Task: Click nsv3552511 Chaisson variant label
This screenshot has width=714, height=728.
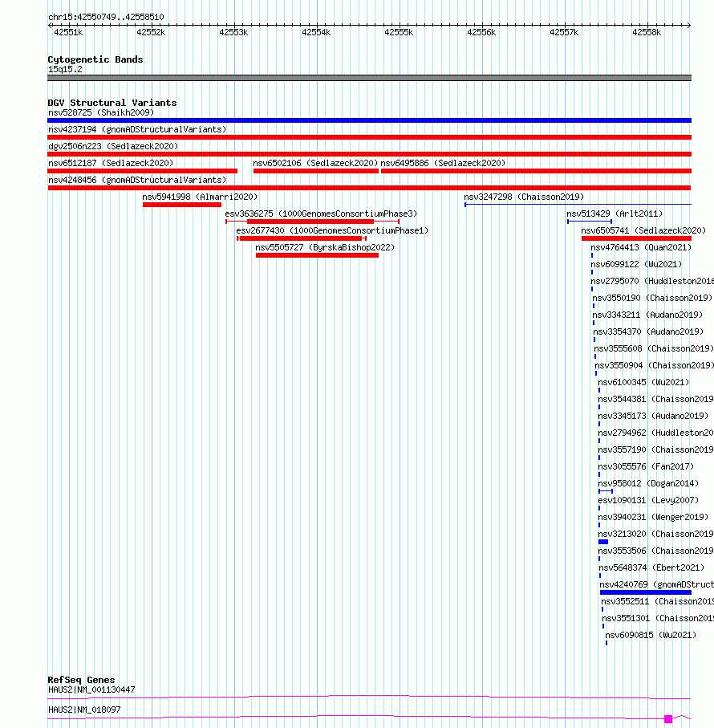Action: point(657,601)
